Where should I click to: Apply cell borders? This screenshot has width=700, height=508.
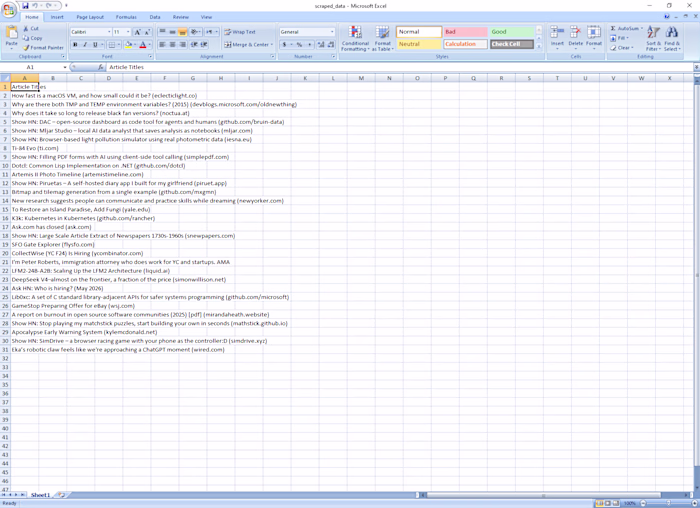pyautogui.click(x=112, y=45)
